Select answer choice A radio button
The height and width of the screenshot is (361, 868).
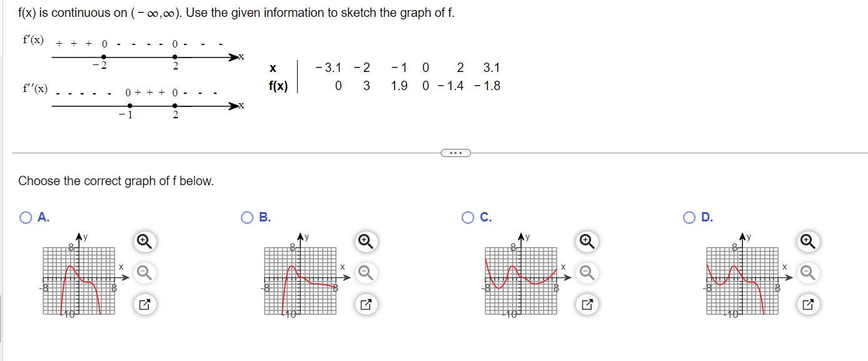pos(25,218)
